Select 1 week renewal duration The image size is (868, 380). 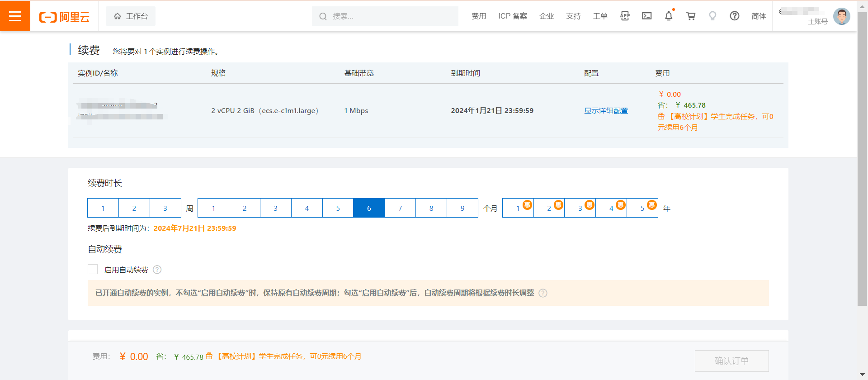point(103,208)
